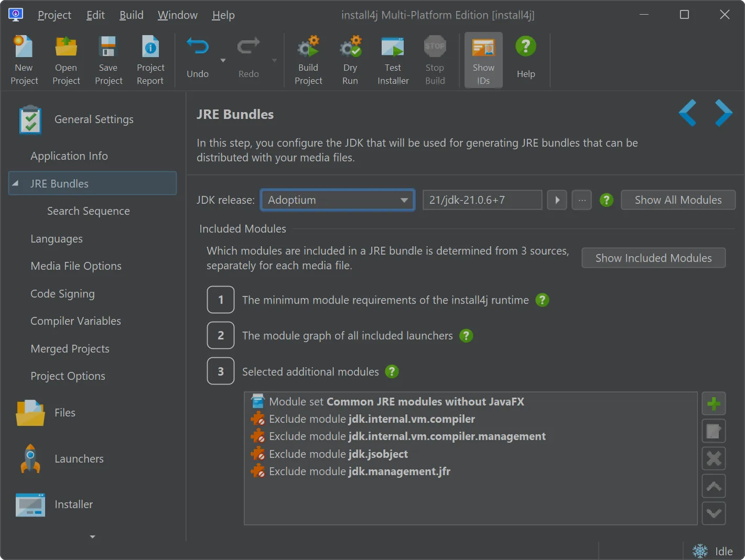Move selected module up

click(714, 486)
